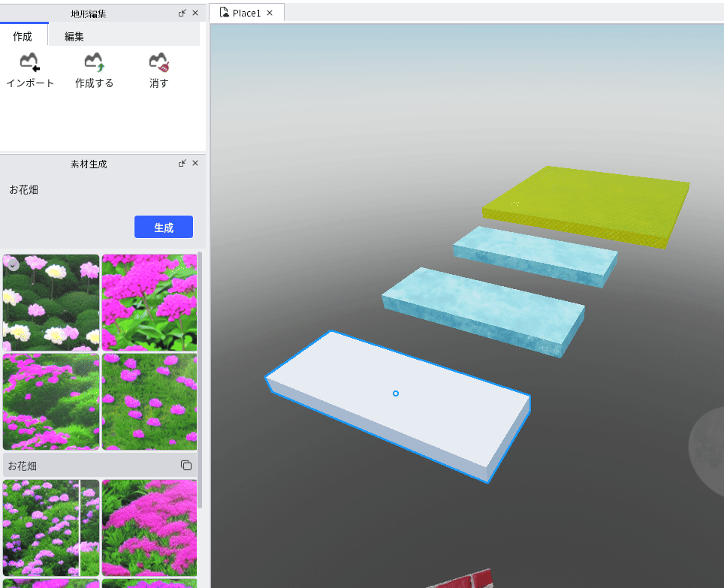Image resolution: width=724 pixels, height=588 pixels.
Task: Select the yellow platform in the viewport
Action: (x=586, y=205)
